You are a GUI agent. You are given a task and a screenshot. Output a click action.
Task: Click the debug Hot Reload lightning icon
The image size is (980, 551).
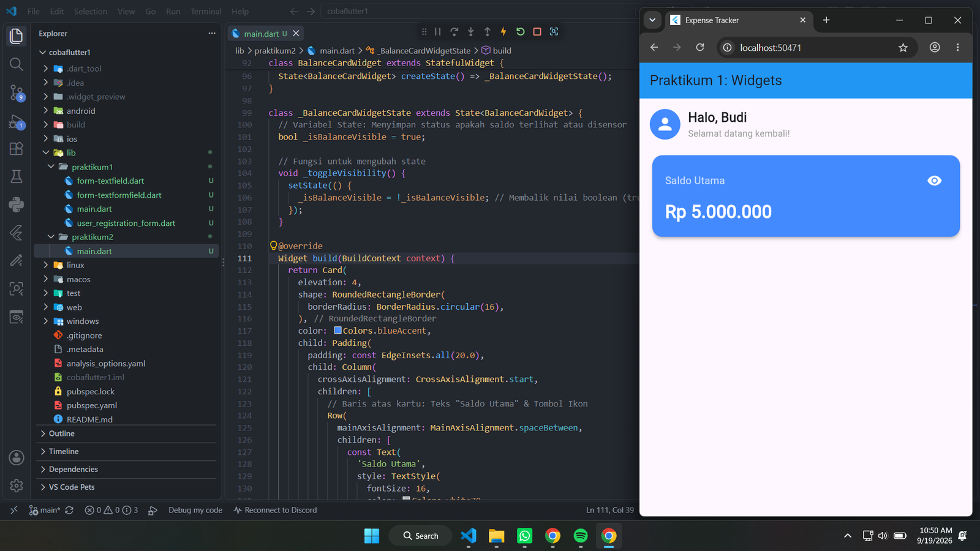pyautogui.click(x=503, y=32)
